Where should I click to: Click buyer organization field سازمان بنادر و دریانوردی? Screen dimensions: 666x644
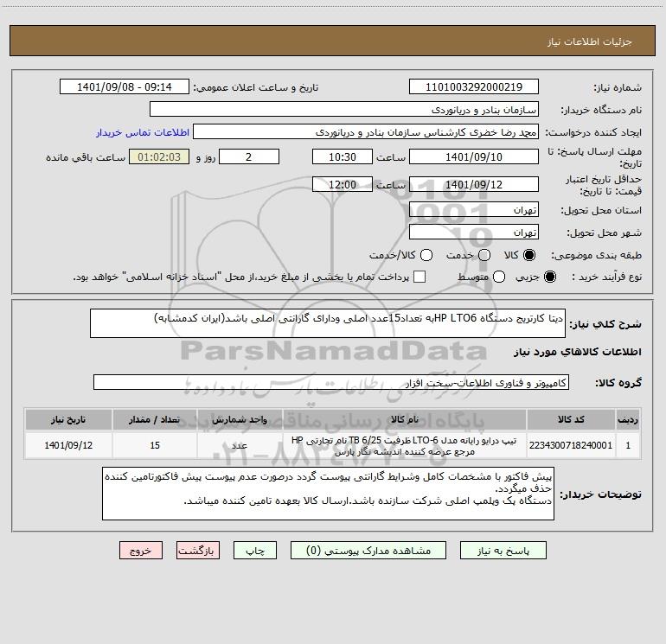click(344, 110)
